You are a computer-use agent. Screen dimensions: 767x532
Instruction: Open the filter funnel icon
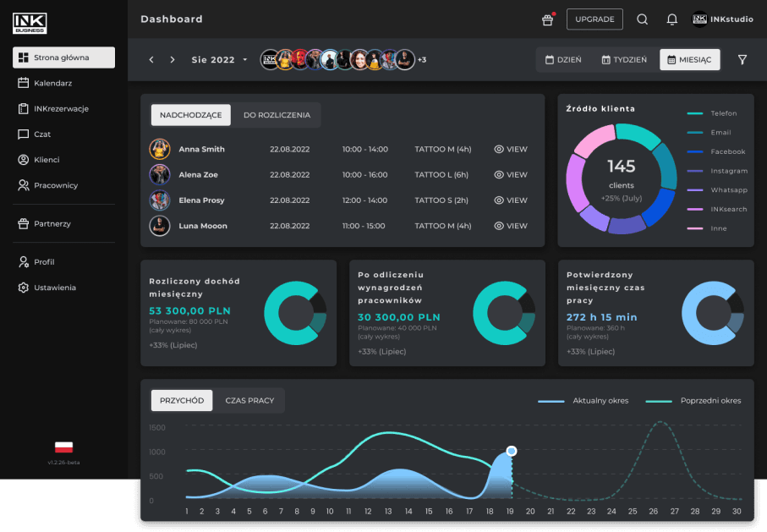(742, 60)
